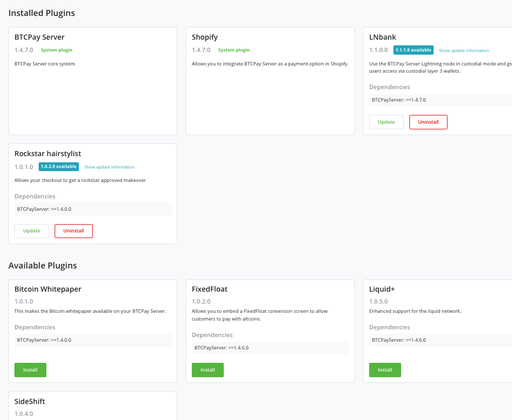Click version 1.4.7.0 on Shopify card
Viewport: 512px width, 420px height.
201,50
